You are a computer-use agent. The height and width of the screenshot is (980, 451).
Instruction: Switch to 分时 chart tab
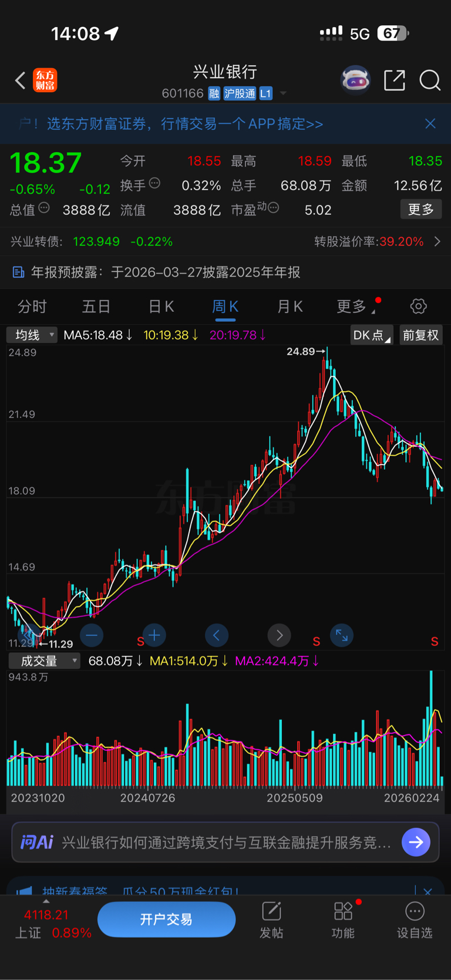[32, 307]
